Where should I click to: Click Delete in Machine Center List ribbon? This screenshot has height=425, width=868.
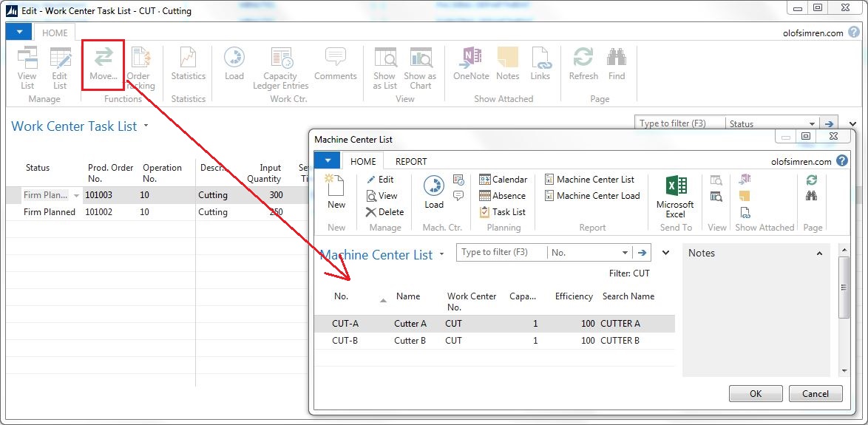[x=384, y=212]
